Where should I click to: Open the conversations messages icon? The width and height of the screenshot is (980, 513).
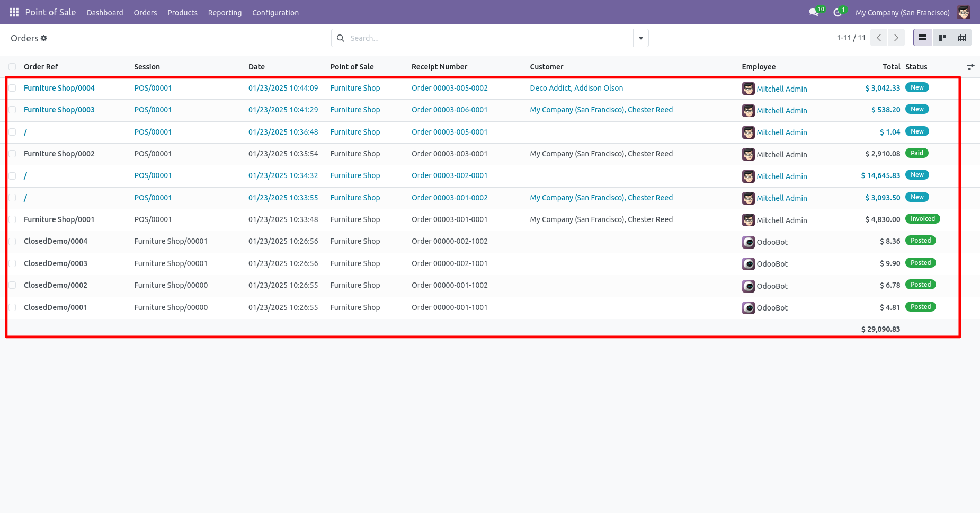click(814, 12)
